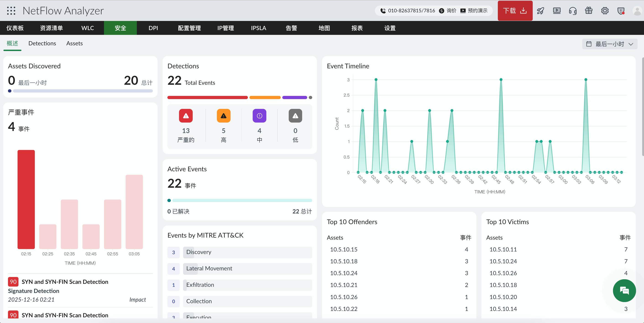Filter by the 低 low severity icon
The image size is (644, 323).
pos(295,116)
